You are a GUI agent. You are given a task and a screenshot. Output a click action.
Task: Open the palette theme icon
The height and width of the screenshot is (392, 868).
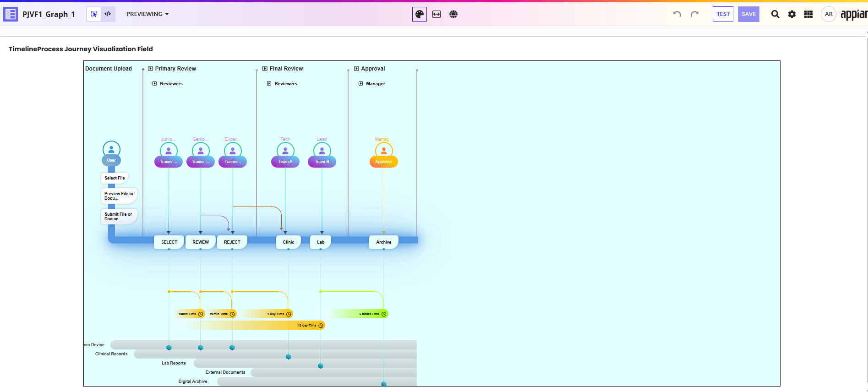[x=419, y=14]
